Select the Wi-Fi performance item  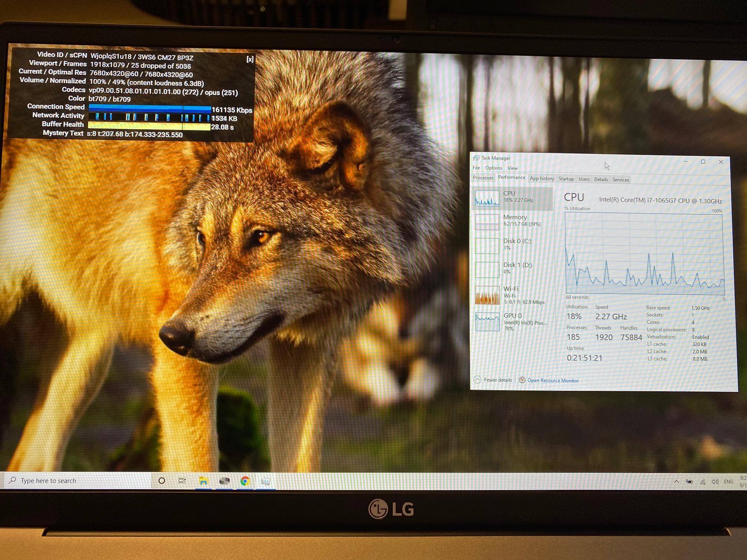(x=511, y=295)
